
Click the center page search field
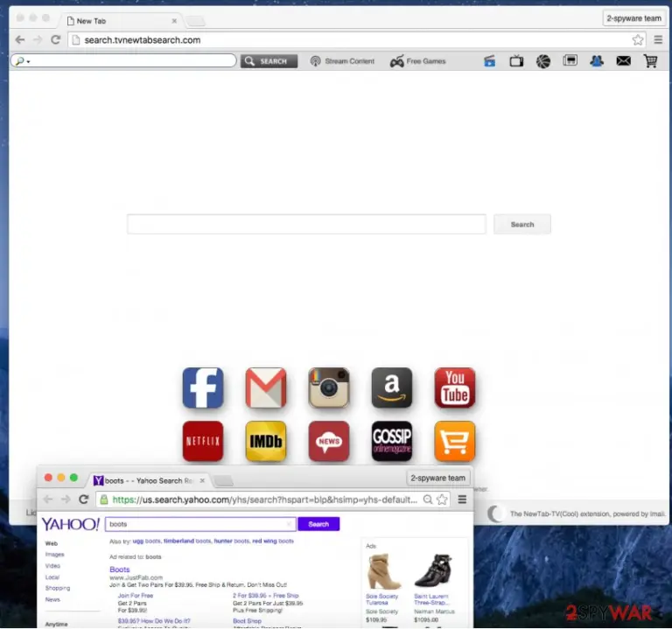coord(306,224)
